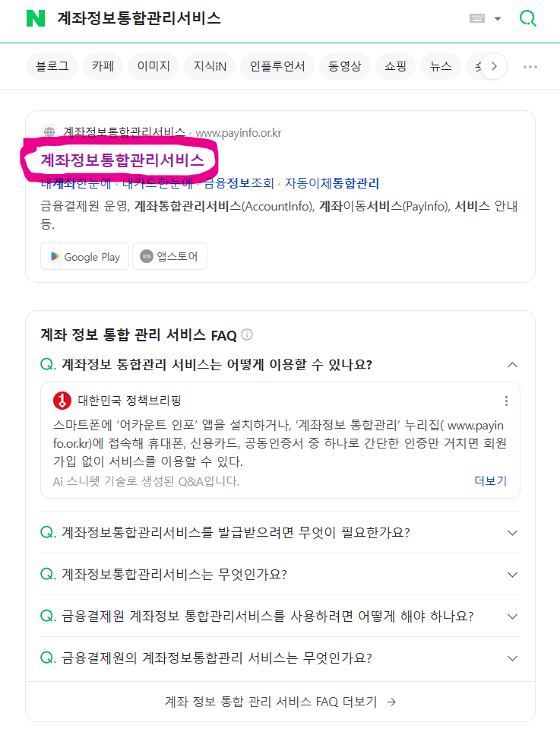Click the search field with 계좌정보통합관리서비스
The width and height of the screenshot is (560, 729).
(x=139, y=18)
